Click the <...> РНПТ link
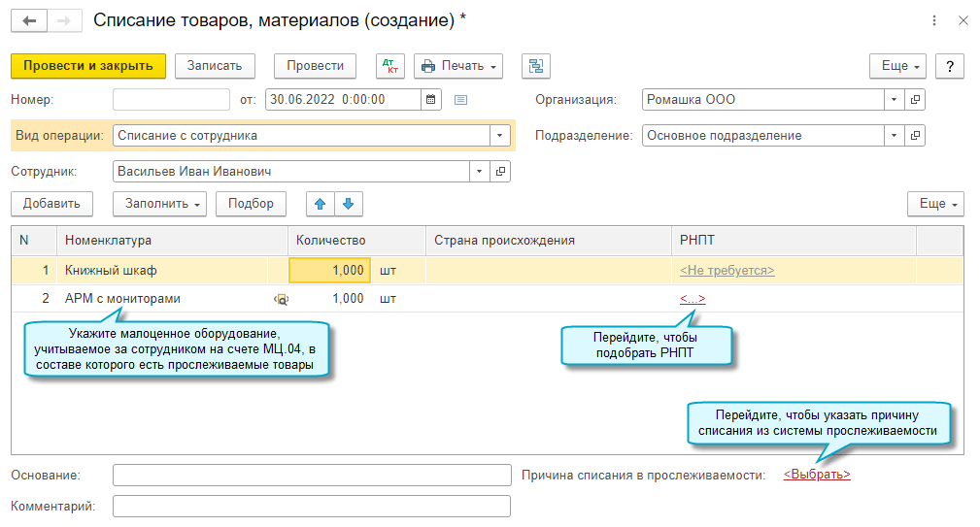 [693, 299]
